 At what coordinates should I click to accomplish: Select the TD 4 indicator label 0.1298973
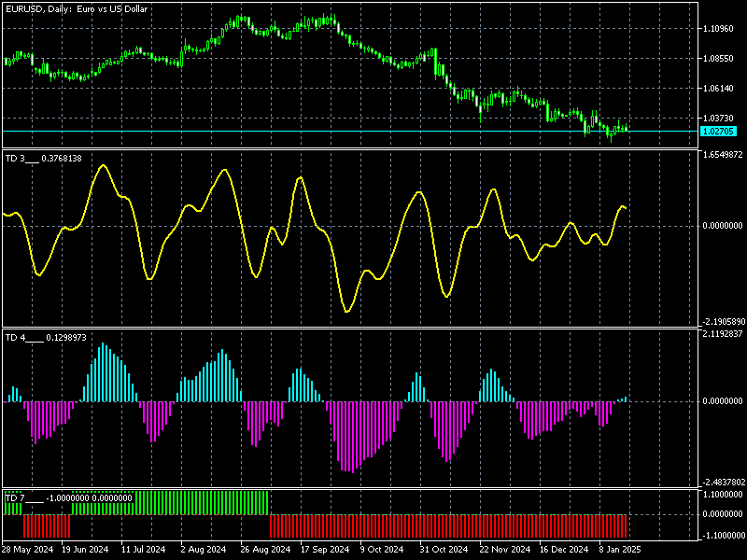pyautogui.click(x=46, y=338)
